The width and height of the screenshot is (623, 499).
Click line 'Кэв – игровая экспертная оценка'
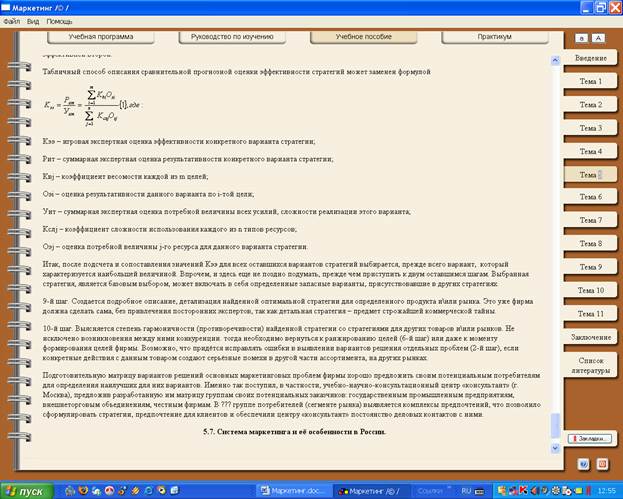(179, 141)
